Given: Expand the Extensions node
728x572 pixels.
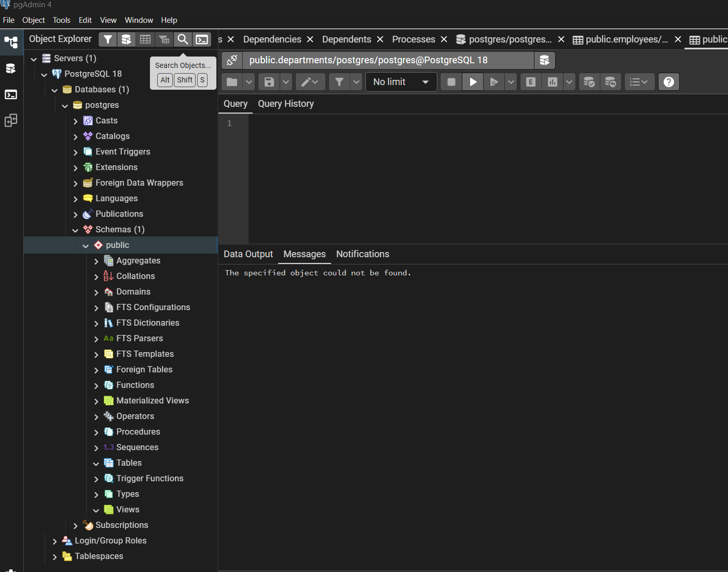Looking at the screenshot, I should (x=75, y=168).
